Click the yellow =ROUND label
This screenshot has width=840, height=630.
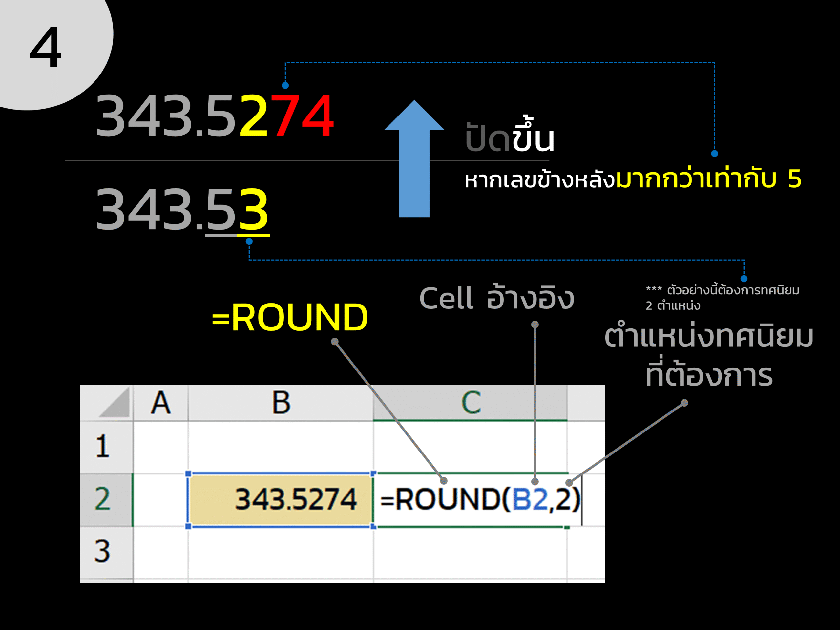pos(290,318)
